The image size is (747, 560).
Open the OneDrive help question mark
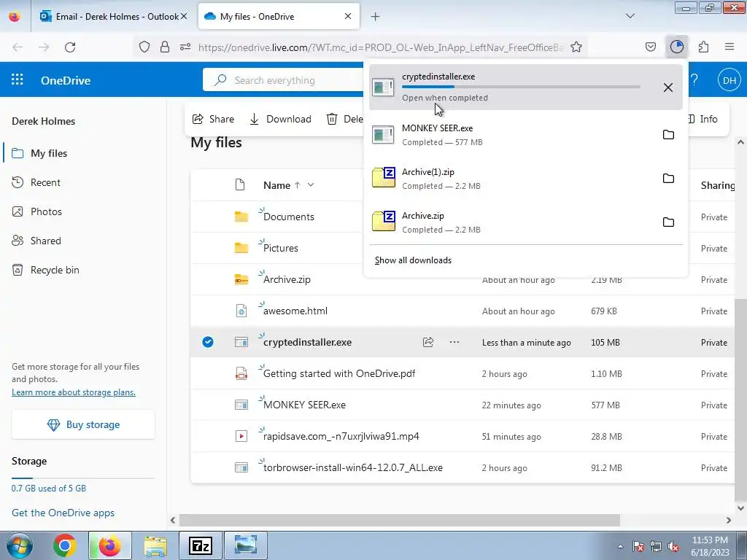[694, 79]
